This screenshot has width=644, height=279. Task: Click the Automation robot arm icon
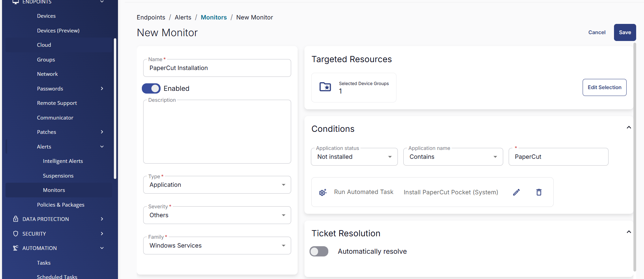[x=15, y=248]
